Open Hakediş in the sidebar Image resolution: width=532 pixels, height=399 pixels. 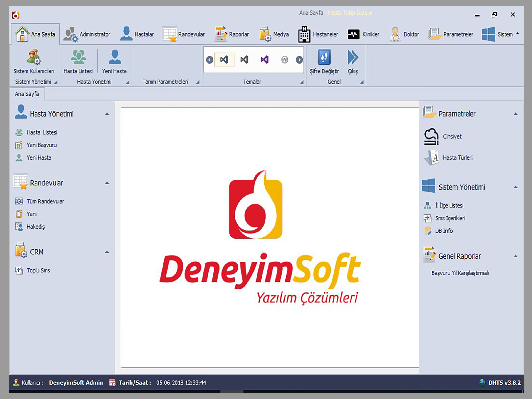pos(30,227)
